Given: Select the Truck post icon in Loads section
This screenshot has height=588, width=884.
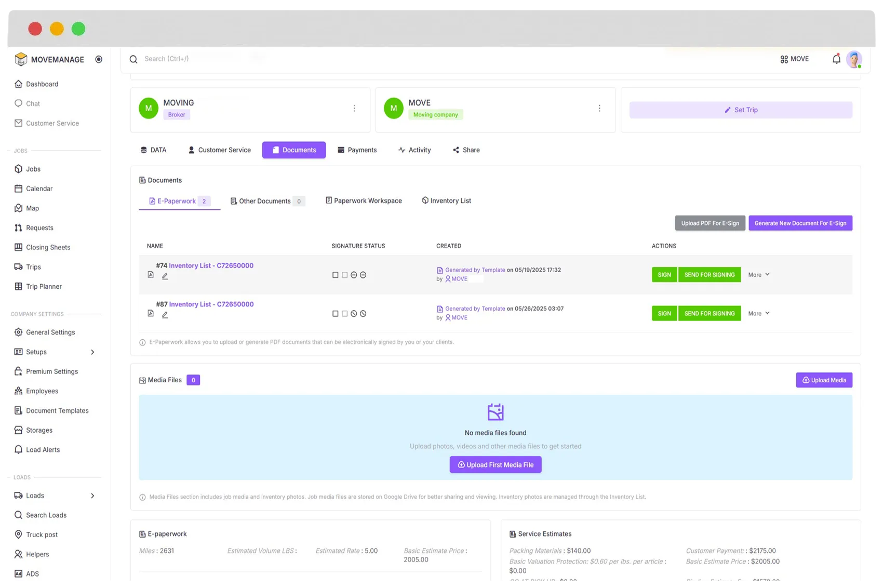Looking at the screenshot, I should point(18,534).
